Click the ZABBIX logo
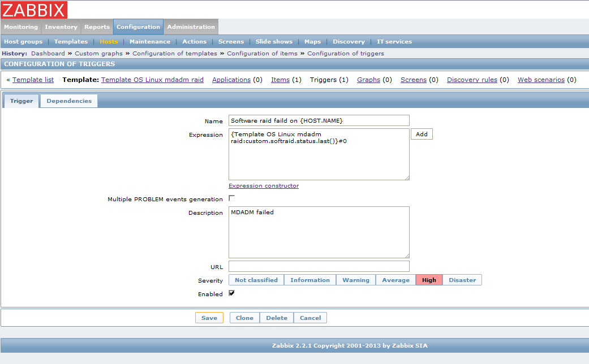589x364 pixels. [34, 10]
